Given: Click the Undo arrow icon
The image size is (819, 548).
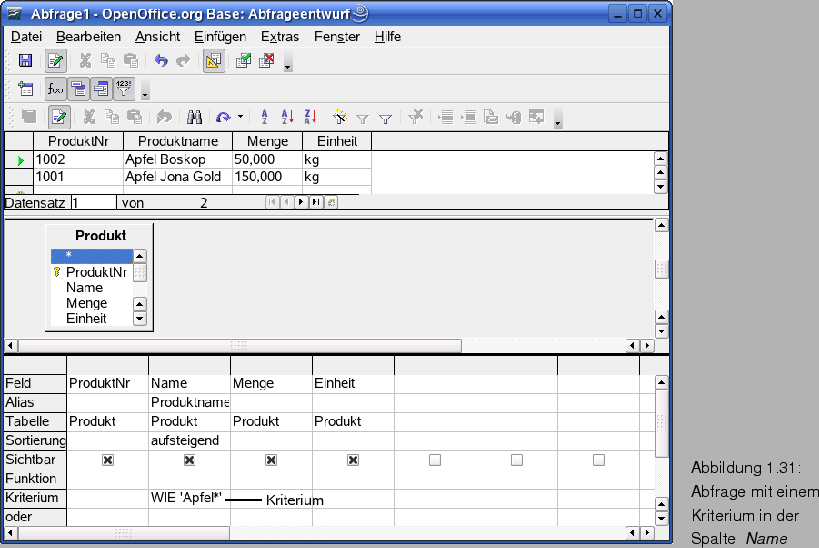Looking at the screenshot, I should tap(160, 61).
